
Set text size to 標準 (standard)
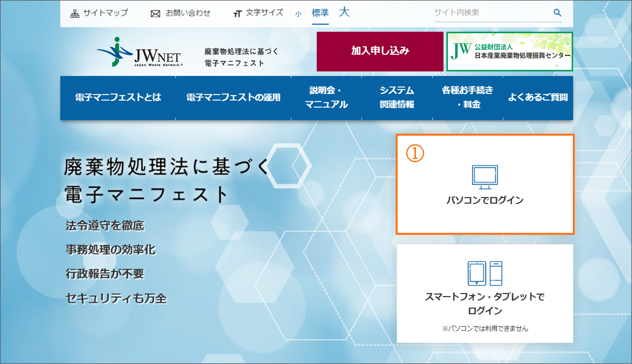(320, 13)
